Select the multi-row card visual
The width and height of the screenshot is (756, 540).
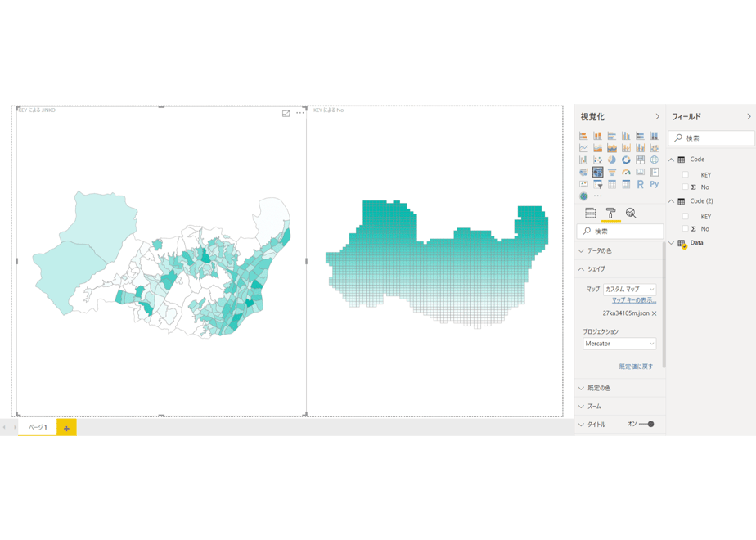[x=655, y=172]
